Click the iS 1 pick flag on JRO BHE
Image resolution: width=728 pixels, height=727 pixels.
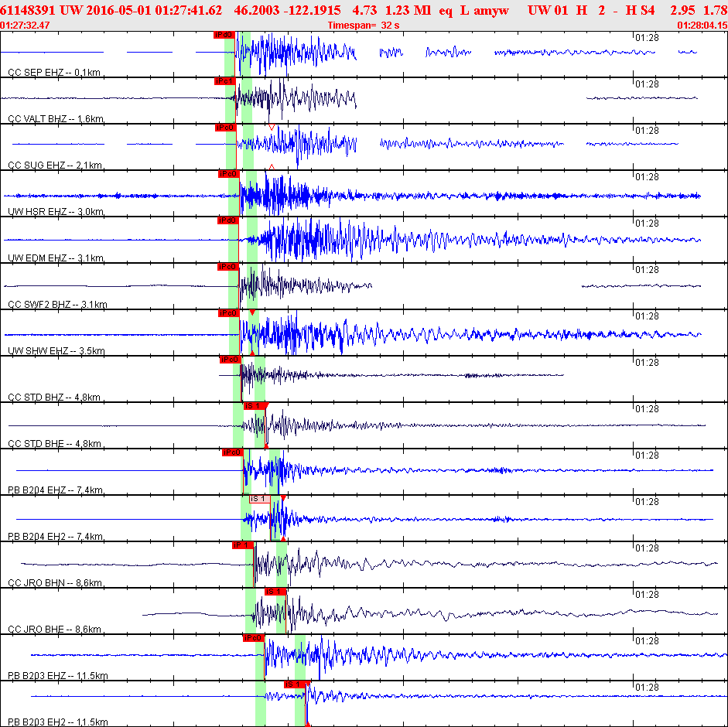coord(275,592)
